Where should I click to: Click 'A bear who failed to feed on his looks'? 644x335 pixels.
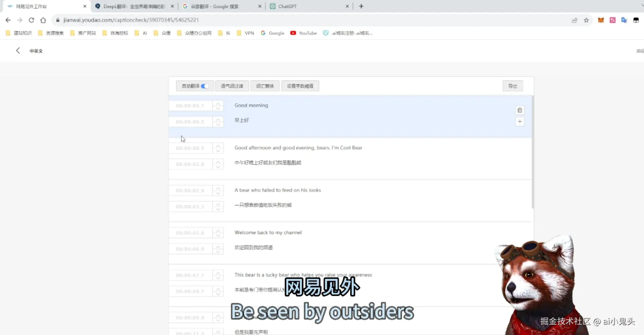click(278, 190)
